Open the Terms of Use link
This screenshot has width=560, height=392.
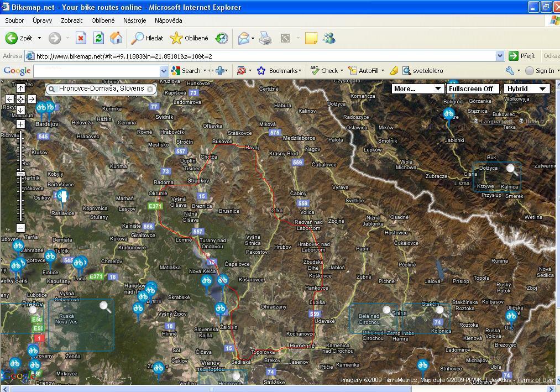pyautogui.click(x=535, y=380)
